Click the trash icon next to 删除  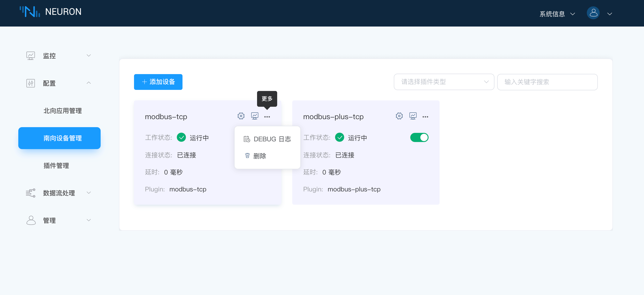247,156
